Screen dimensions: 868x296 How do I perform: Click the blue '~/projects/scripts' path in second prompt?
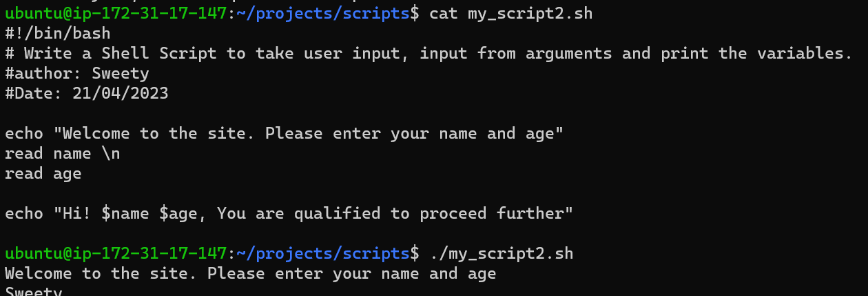[323, 254]
